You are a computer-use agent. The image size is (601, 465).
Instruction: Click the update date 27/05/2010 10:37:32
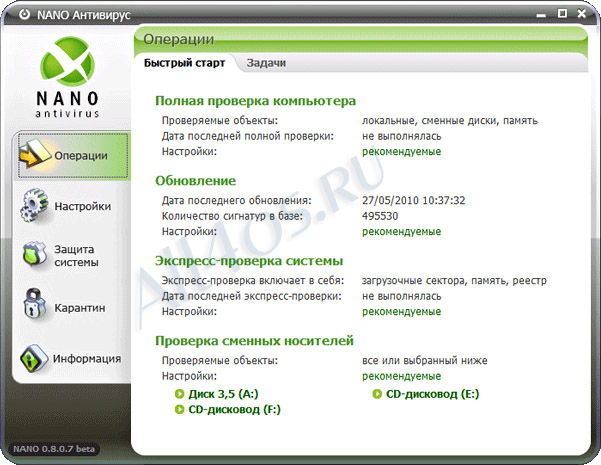[x=413, y=200]
